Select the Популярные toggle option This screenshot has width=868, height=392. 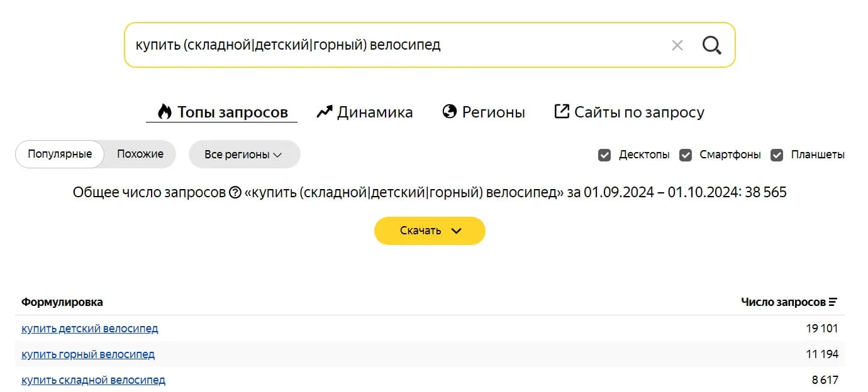tap(60, 154)
